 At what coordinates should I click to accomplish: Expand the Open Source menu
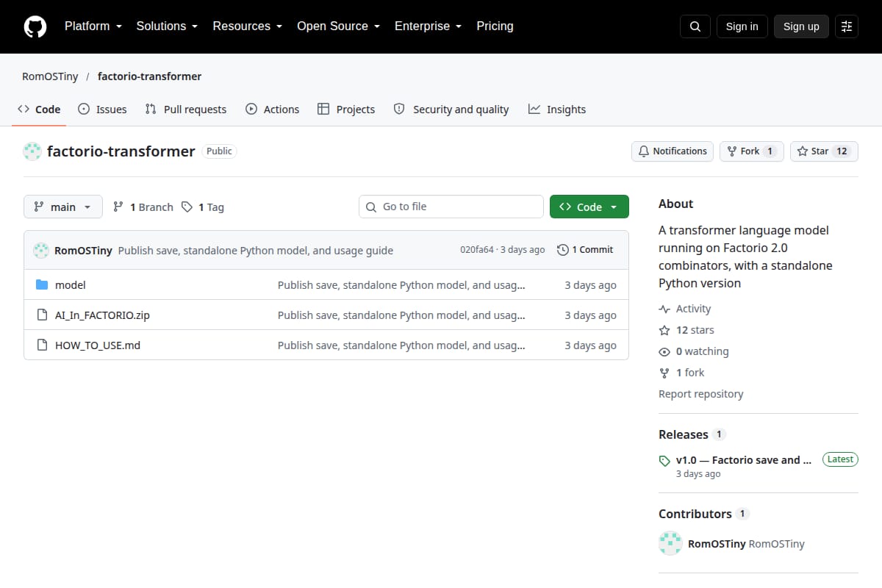(x=338, y=26)
